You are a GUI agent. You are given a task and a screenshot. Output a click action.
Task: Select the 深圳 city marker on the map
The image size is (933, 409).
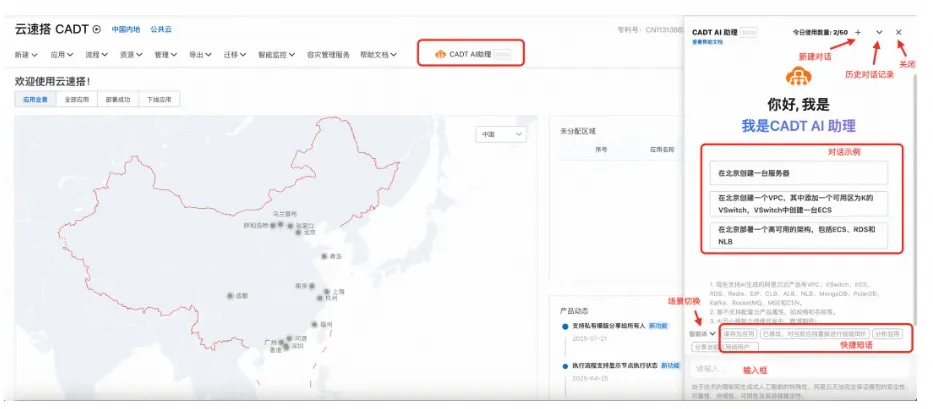click(286, 346)
